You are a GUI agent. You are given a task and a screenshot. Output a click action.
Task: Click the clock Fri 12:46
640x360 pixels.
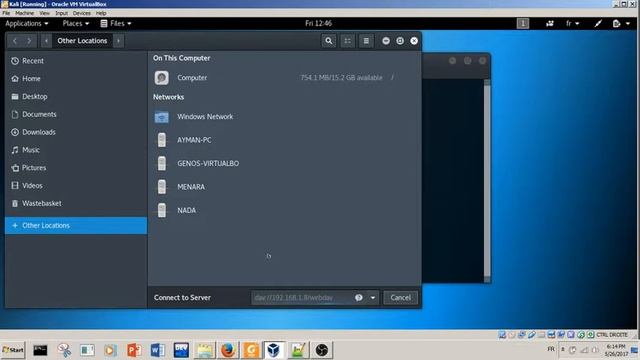pyautogui.click(x=318, y=24)
